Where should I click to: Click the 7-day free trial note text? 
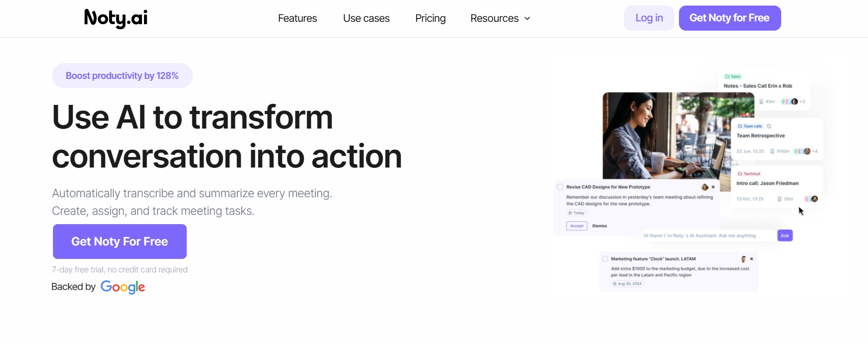[120, 270]
